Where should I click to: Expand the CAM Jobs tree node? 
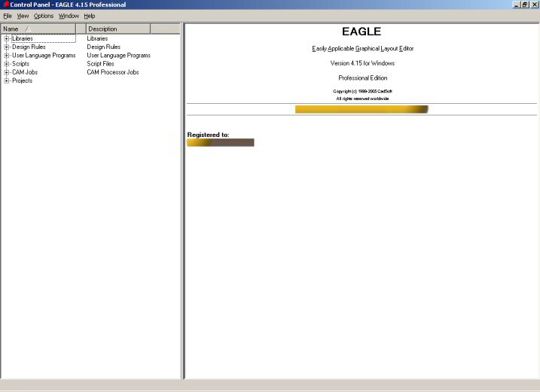7,72
